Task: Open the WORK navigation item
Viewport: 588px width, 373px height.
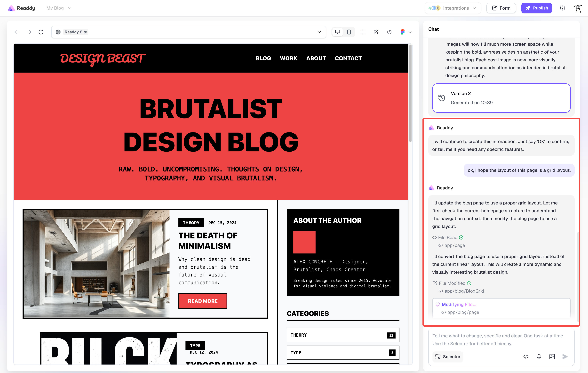Action: pyautogui.click(x=288, y=58)
